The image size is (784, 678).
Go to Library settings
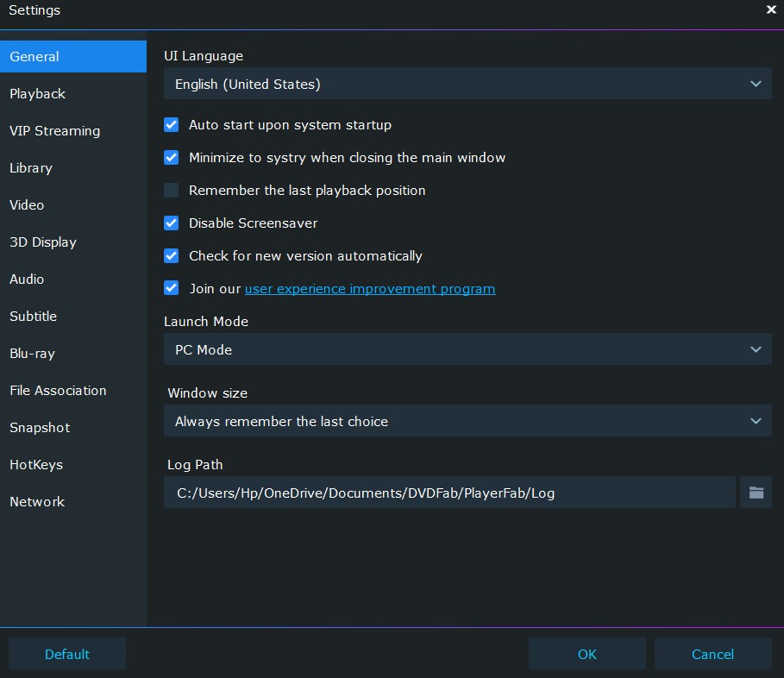pyautogui.click(x=73, y=167)
